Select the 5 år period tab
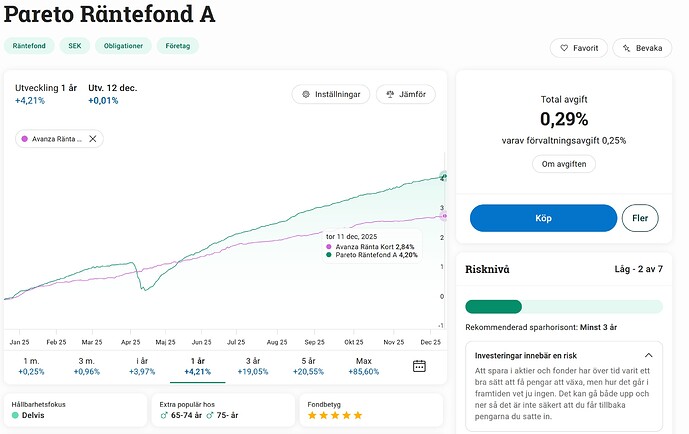 [308, 366]
